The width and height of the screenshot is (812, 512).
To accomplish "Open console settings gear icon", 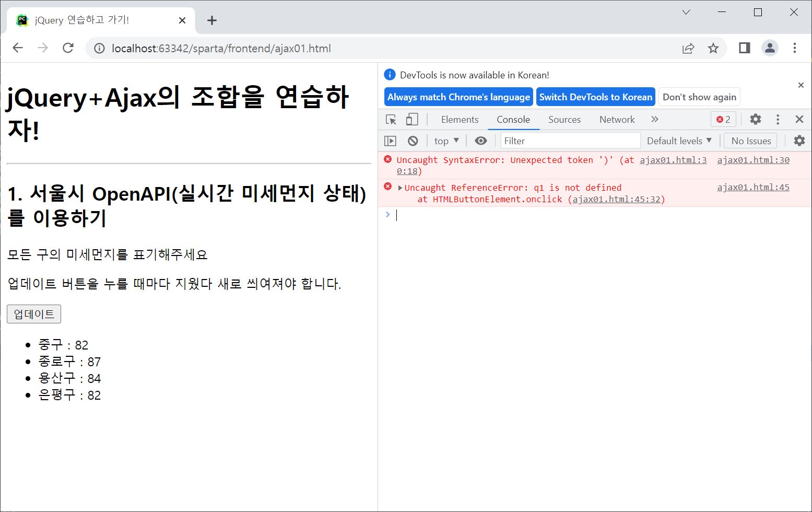I will pos(799,141).
